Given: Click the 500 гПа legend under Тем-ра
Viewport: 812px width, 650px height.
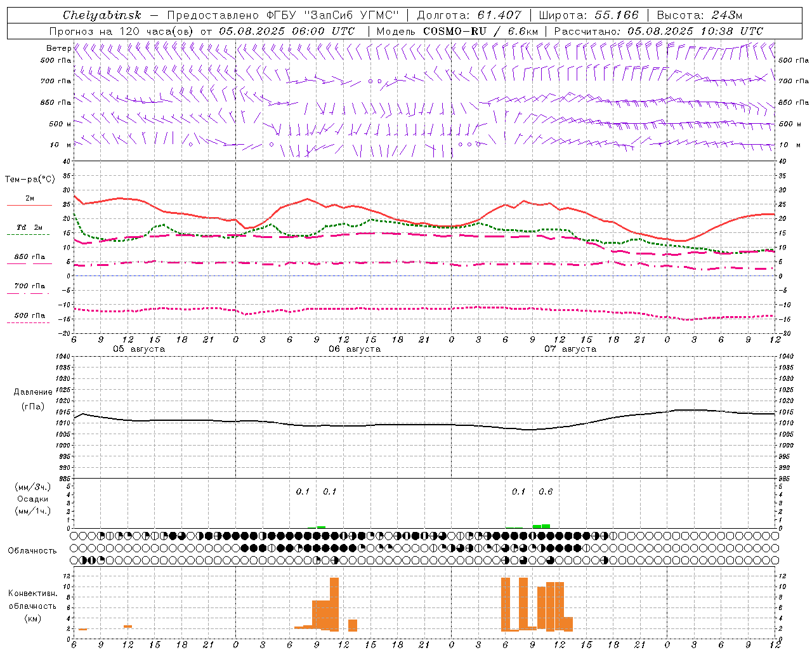Looking at the screenshot, I should [30, 317].
